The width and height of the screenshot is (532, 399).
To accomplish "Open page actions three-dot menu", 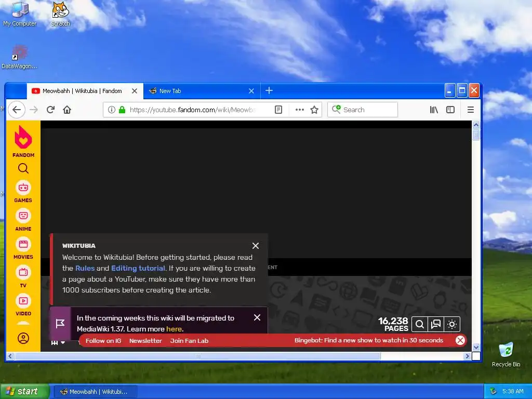I will coord(300,110).
